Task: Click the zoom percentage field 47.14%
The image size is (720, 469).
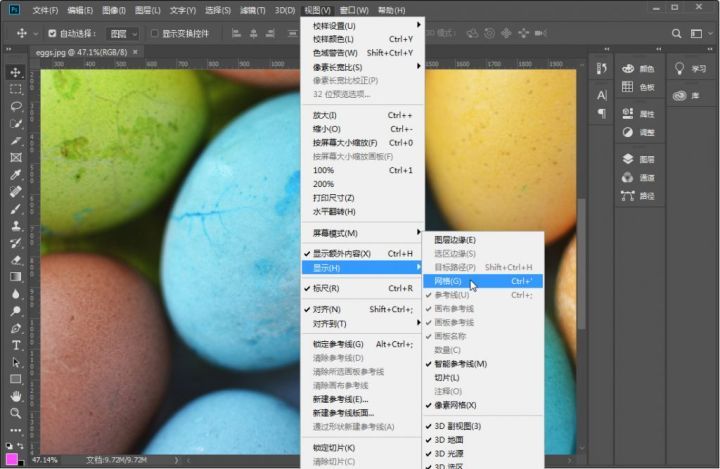Action: coord(45,460)
